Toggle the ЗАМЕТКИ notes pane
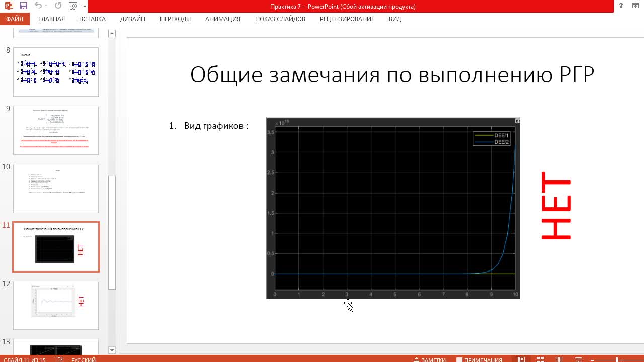The image size is (644, 362). click(x=429, y=359)
